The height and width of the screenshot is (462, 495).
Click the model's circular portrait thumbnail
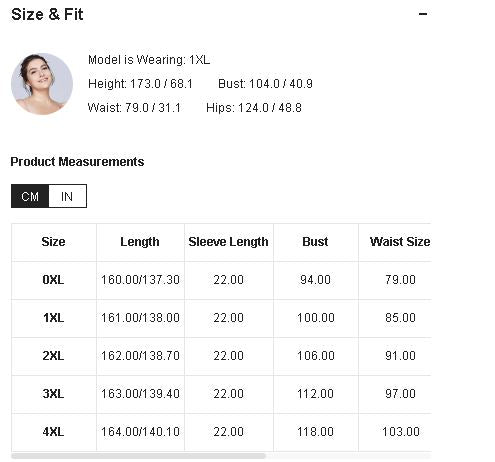tap(42, 84)
